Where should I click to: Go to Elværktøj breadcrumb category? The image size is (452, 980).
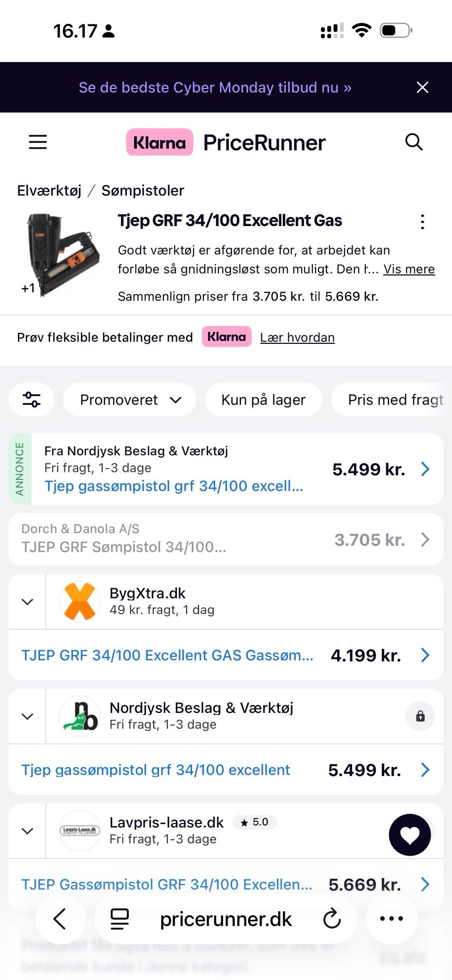pyautogui.click(x=49, y=191)
